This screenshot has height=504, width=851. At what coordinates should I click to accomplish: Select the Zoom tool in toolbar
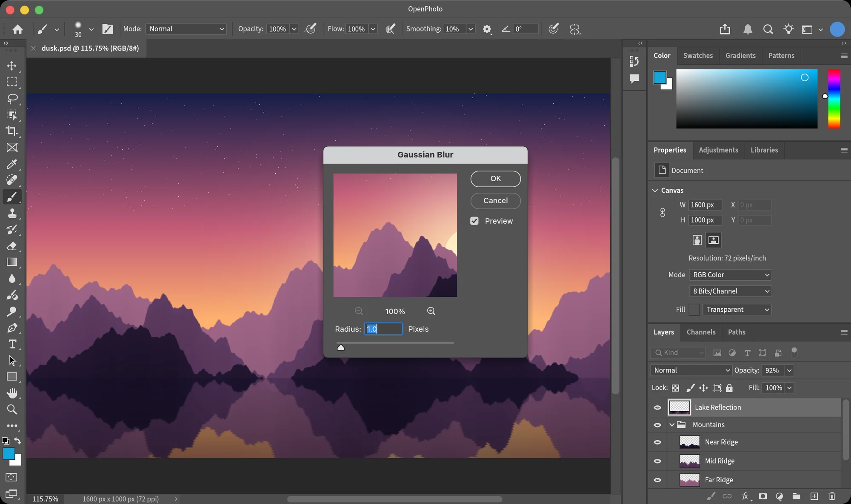12,409
